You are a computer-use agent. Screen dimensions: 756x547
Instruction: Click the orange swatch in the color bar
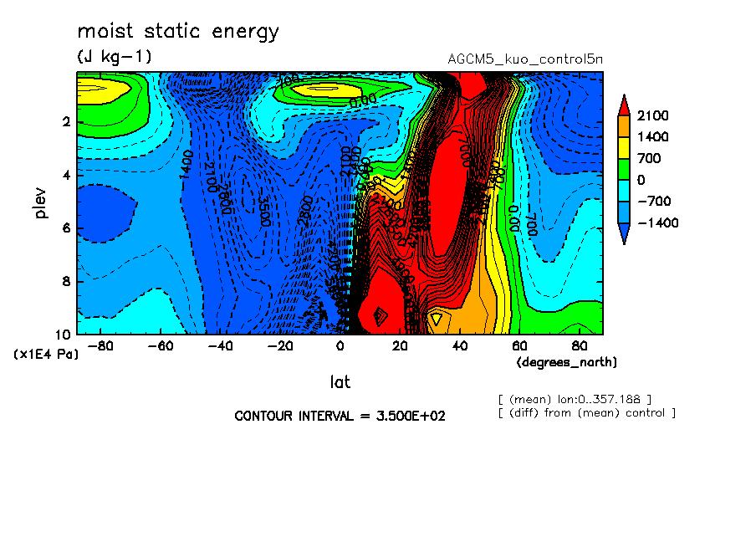click(624, 126)
